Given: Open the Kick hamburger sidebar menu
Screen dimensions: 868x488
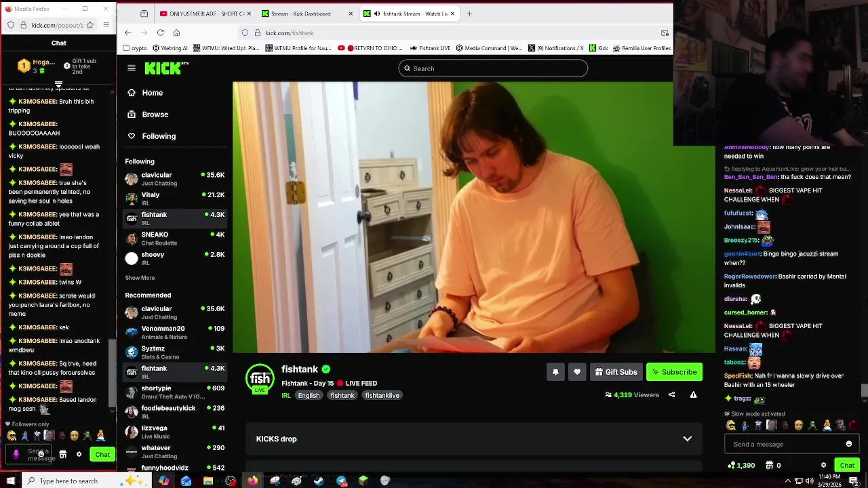Looking at the screenshot, I should [x=132, y=68].
